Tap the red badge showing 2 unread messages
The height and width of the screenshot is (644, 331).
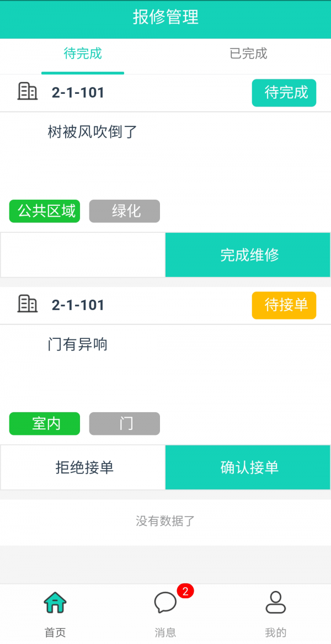click(185, 592)
